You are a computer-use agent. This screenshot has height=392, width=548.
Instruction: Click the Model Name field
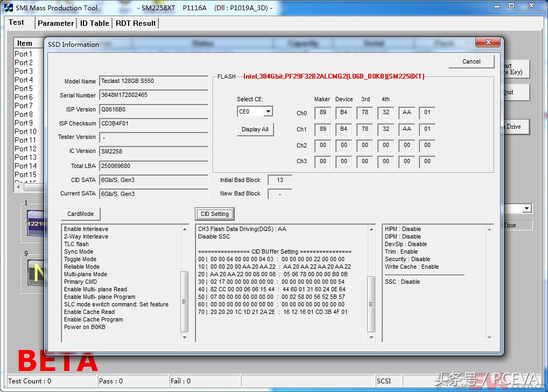tap(153, 81)
